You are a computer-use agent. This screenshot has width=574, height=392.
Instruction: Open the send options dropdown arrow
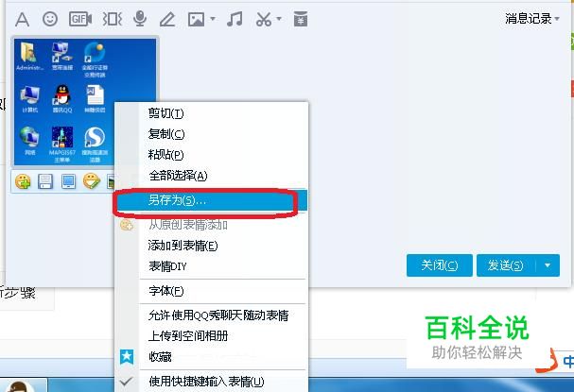[548, 265]
